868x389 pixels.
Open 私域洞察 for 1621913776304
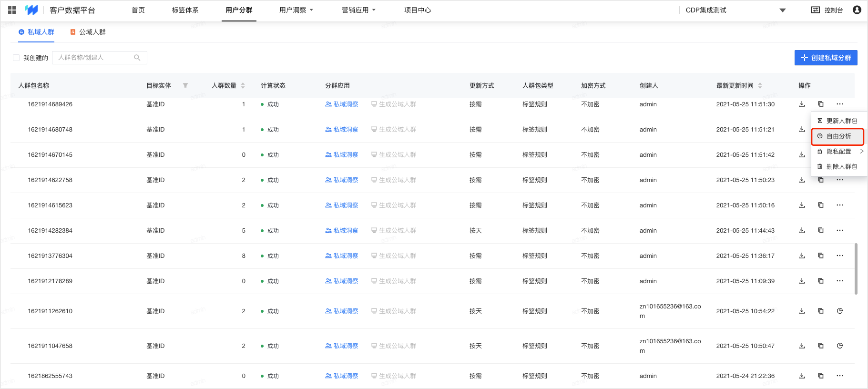click(342, 256)
